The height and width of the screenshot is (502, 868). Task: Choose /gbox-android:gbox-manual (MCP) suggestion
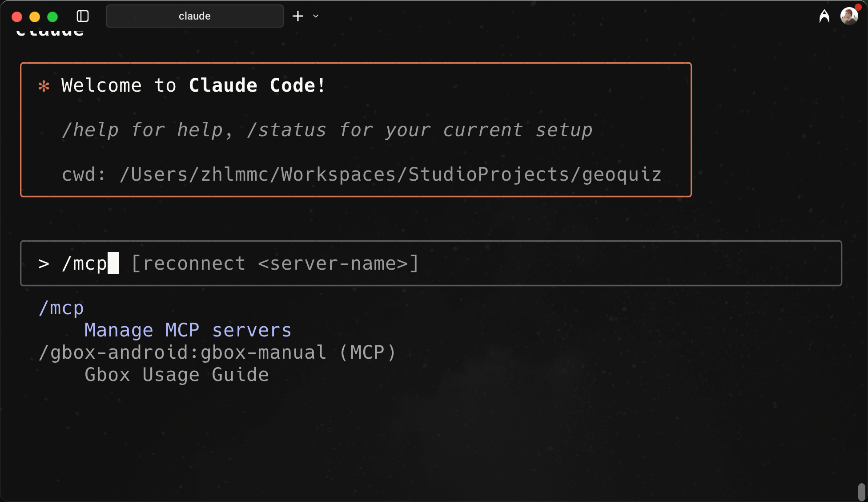click(217, 352)
